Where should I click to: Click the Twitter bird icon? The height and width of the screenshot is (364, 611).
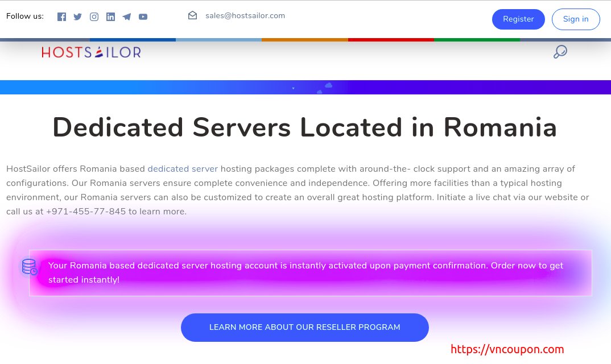tap(77, 16)
